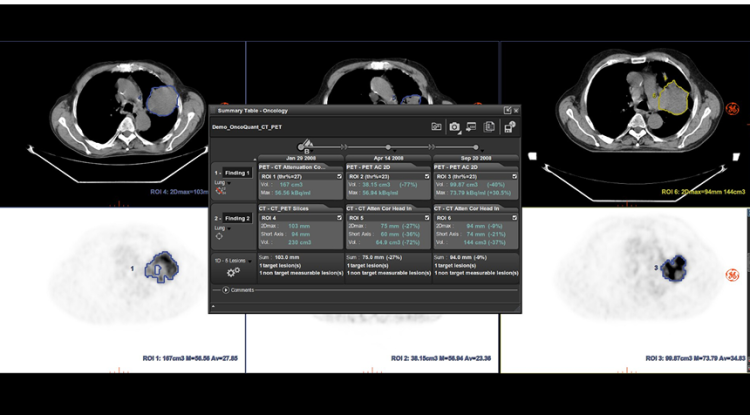
Task: Click the baseline flask icon on the timeline
Action: [308, 143]
